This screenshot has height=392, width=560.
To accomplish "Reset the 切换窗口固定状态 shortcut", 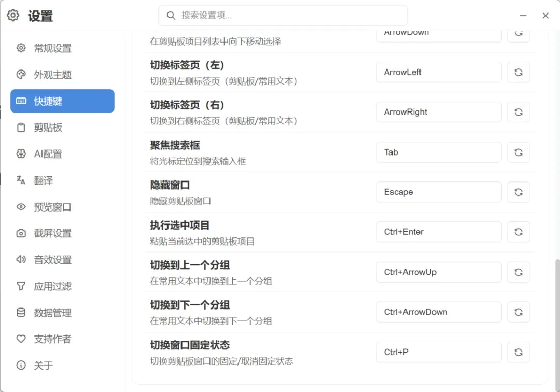I will [518, 352].
